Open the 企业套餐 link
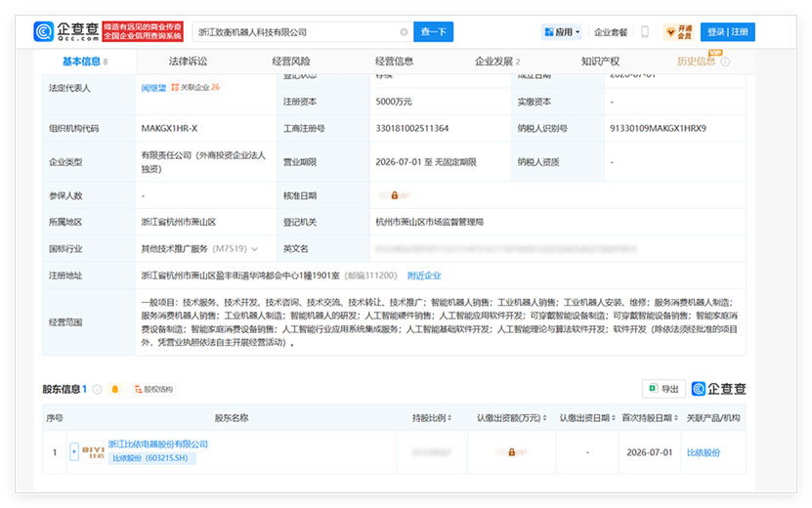 point(610,32)
